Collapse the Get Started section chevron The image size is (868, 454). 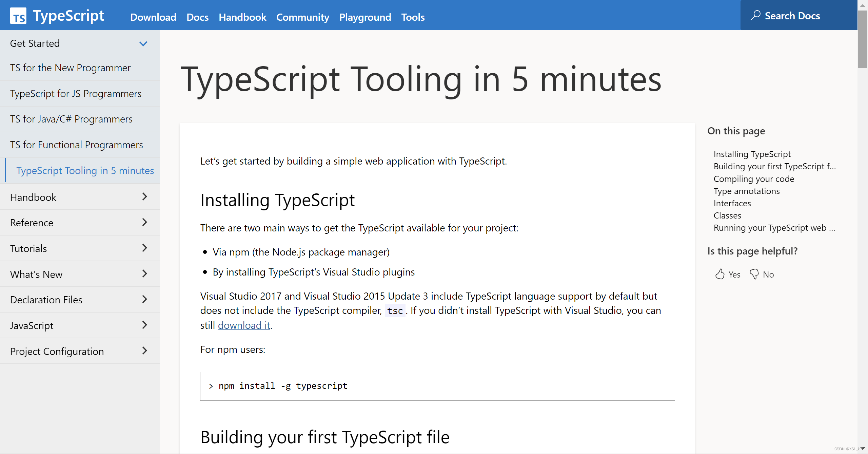click(143, 44)
